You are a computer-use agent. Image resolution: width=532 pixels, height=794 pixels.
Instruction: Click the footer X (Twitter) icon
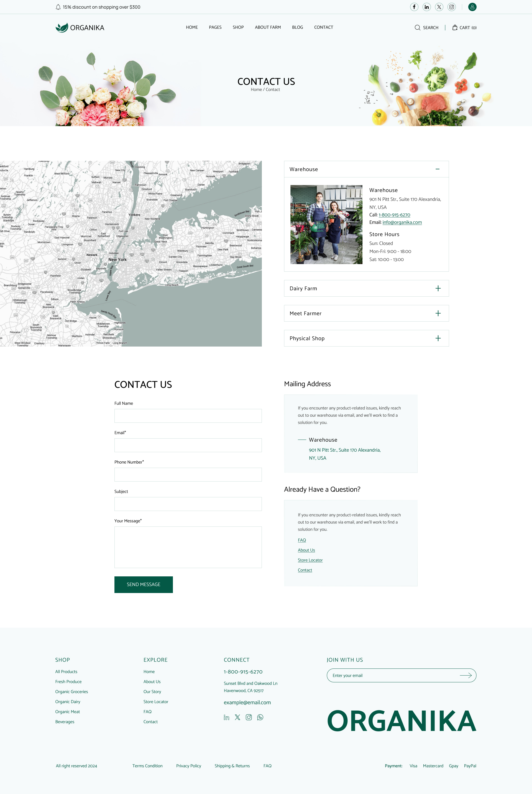coord(237,717)
